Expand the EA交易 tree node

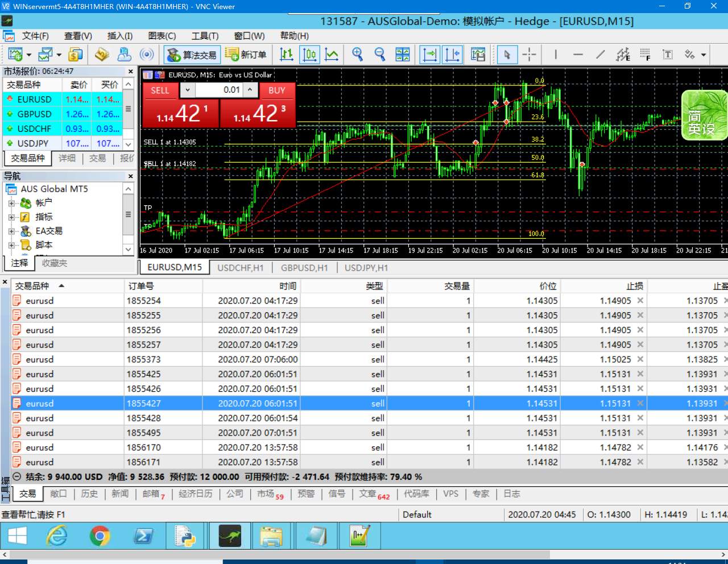coord(11,231)
